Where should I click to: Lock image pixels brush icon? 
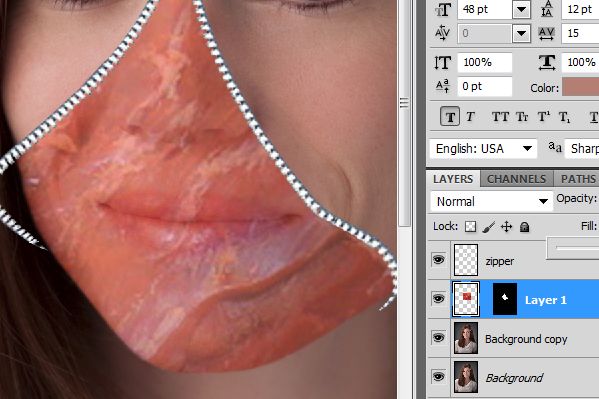[489, 227]
